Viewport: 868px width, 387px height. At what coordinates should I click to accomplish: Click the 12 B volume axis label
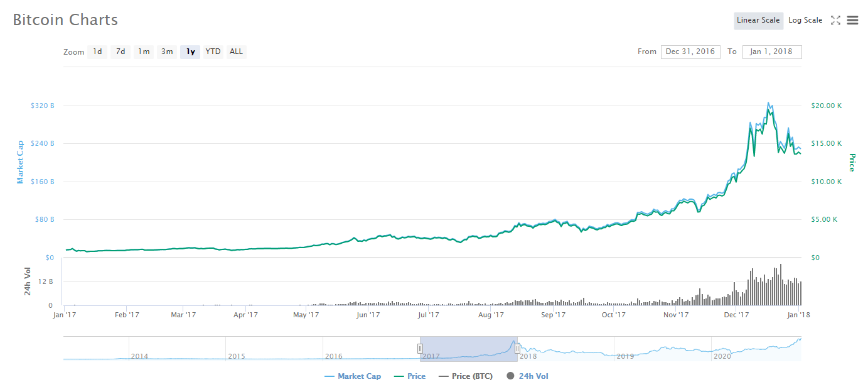46,281
